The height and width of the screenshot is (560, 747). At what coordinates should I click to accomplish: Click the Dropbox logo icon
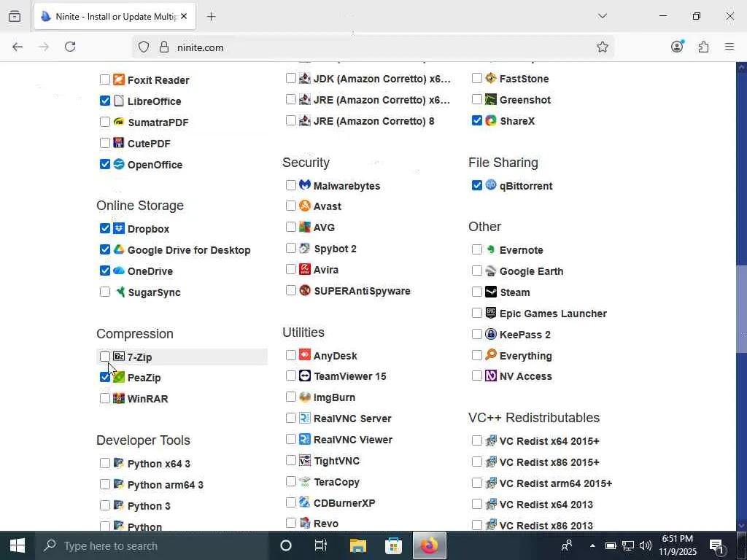pyautogui.click(x=119, y=228)
